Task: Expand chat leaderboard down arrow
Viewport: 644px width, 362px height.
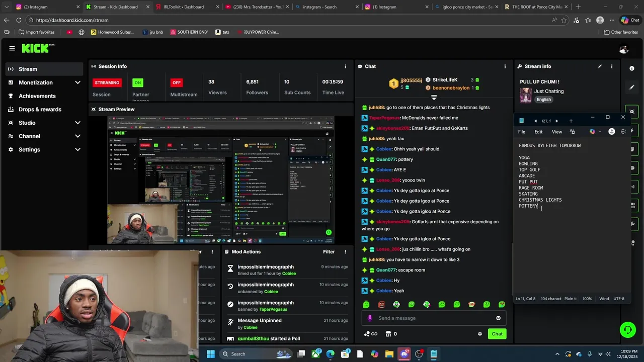Action: (x=434, y=97)
